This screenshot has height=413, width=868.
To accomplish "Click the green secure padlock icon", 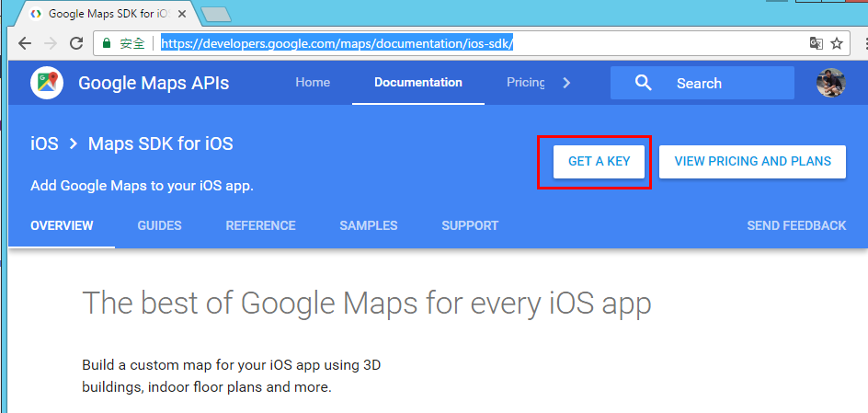I will pos(108,43).
